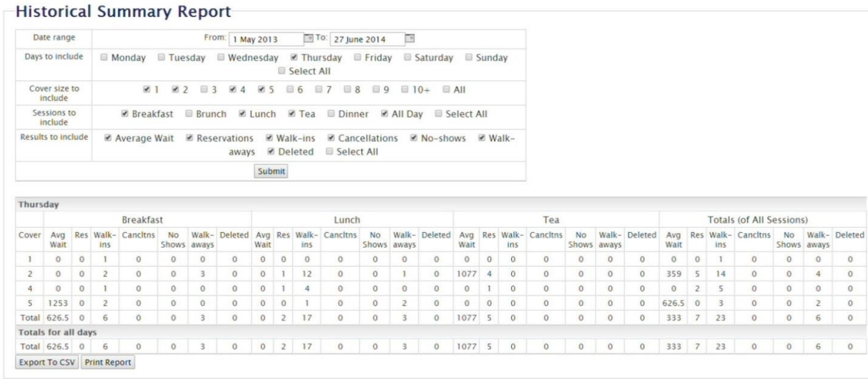Click Export To CSV button
The height and width of the screenshot is (381, 868).
(x=46, y=363)
